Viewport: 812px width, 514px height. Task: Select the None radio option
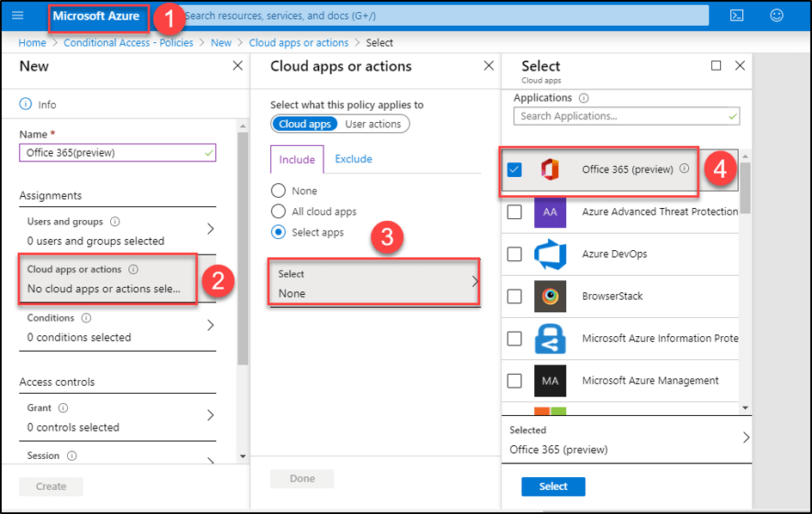tap(278, 191)
